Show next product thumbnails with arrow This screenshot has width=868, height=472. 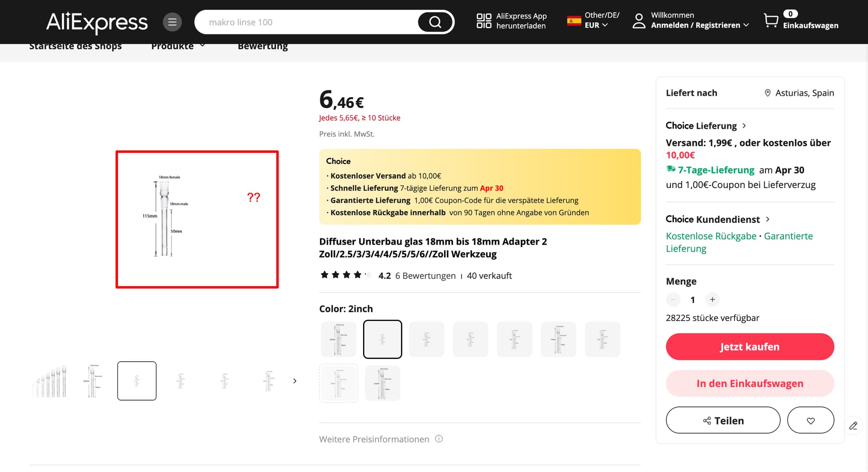pos(295,381)
